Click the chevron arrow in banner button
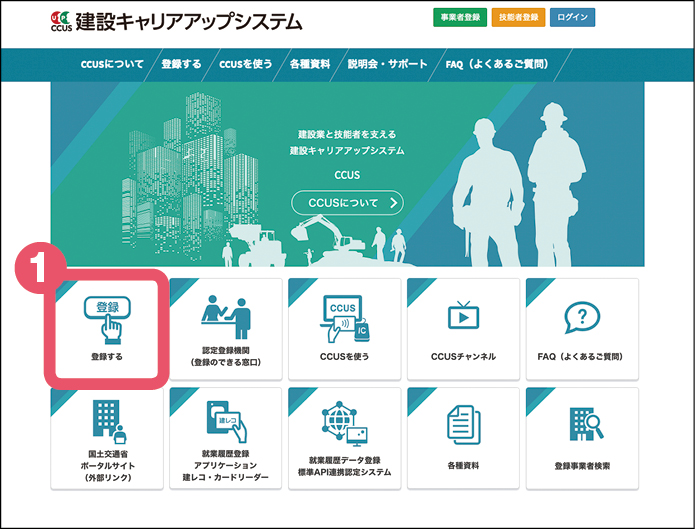The width and height of the screenshot is (695, 529). 393,203
